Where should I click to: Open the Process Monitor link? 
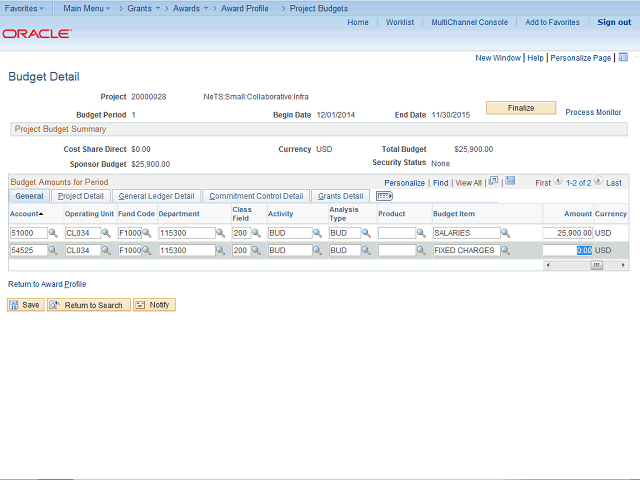(593, 113)
